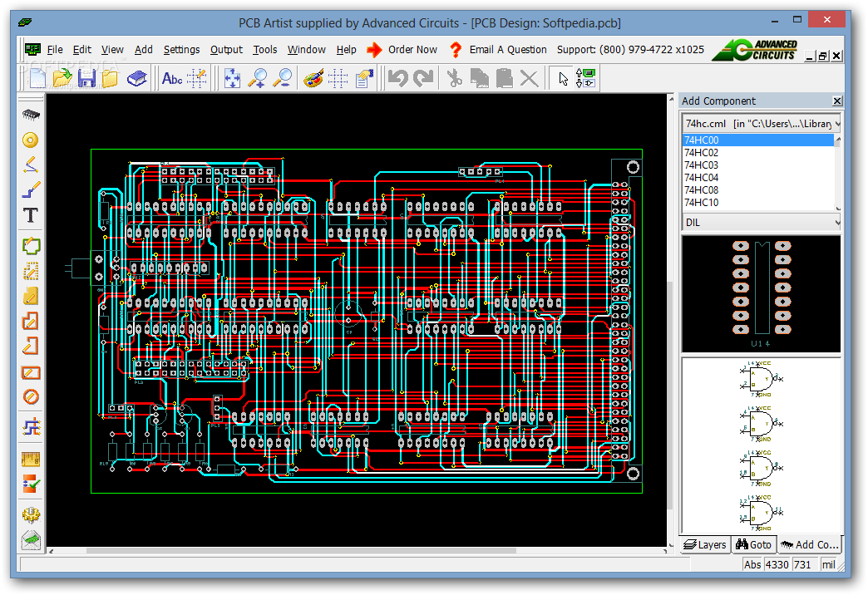This screenshot has width=868, height=595.
Task: Click the gear settings tool icon
Action: pos(31,514)
